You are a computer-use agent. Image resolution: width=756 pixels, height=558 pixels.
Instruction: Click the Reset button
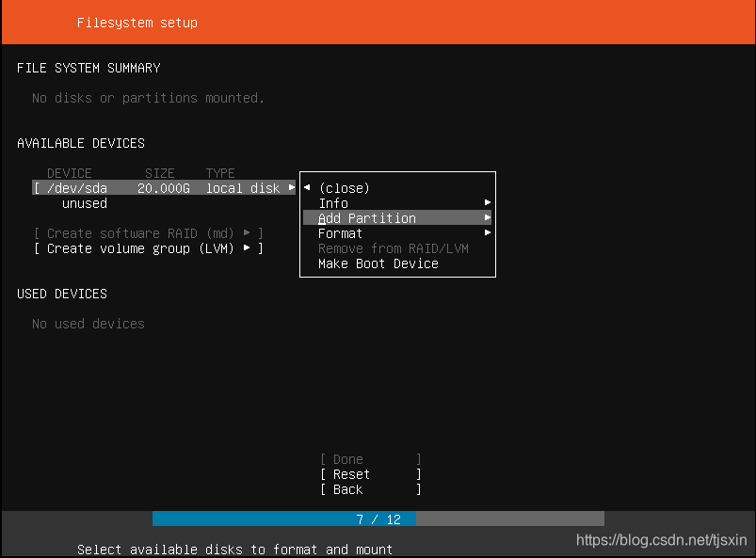pyautogui.click(x=371, y=474)
